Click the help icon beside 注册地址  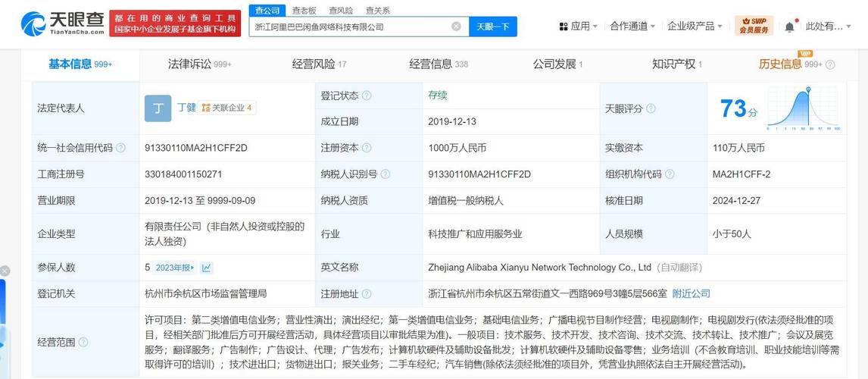(x=367, y=293)
